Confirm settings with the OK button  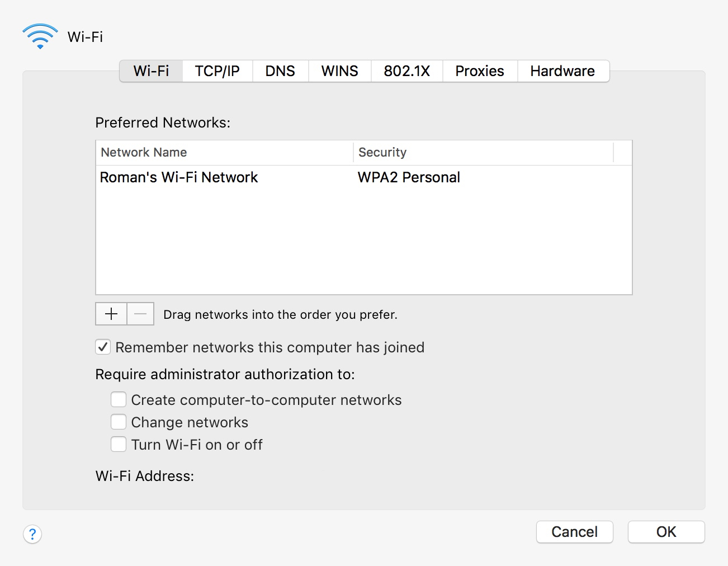point(666,532)
